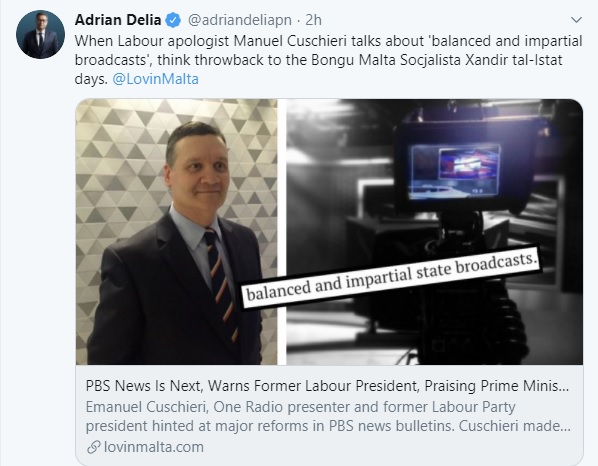Image resolution: width=598 pixels, height=466 pixels.
Task: Open Adrian Delia's profile avatar
Action: pyautogui.click(x=40, y=34)
